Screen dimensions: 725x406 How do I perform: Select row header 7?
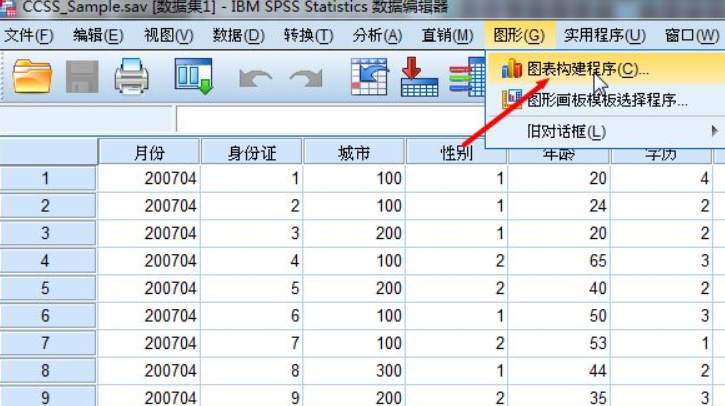tap(48, 343)
